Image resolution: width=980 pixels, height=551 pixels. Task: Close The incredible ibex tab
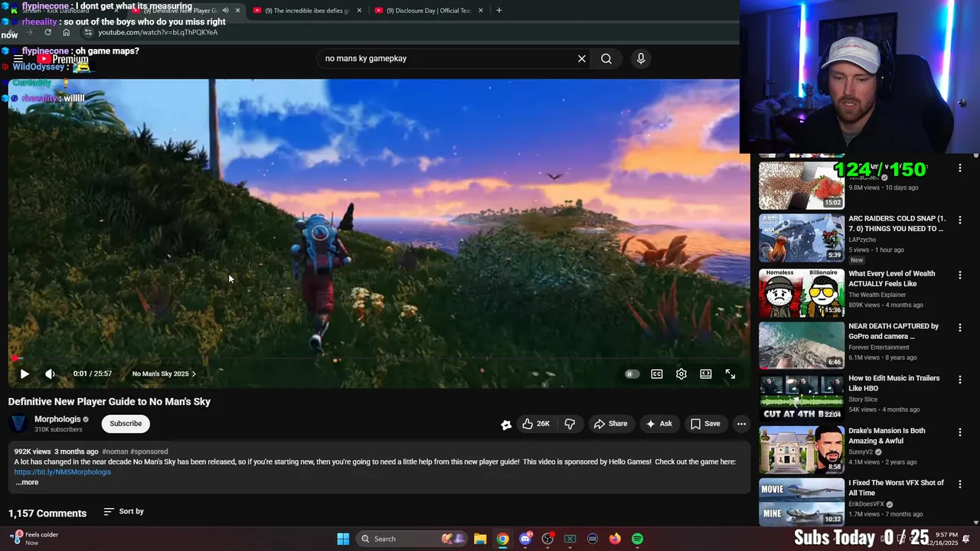359,11
